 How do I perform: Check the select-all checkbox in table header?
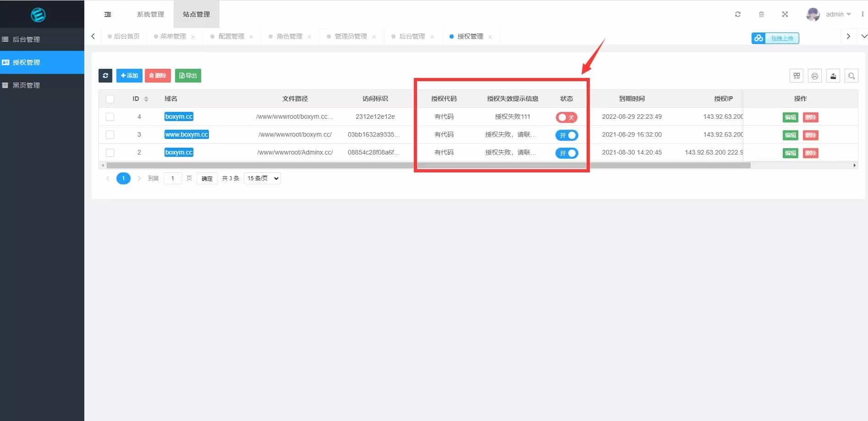[110, 99]
